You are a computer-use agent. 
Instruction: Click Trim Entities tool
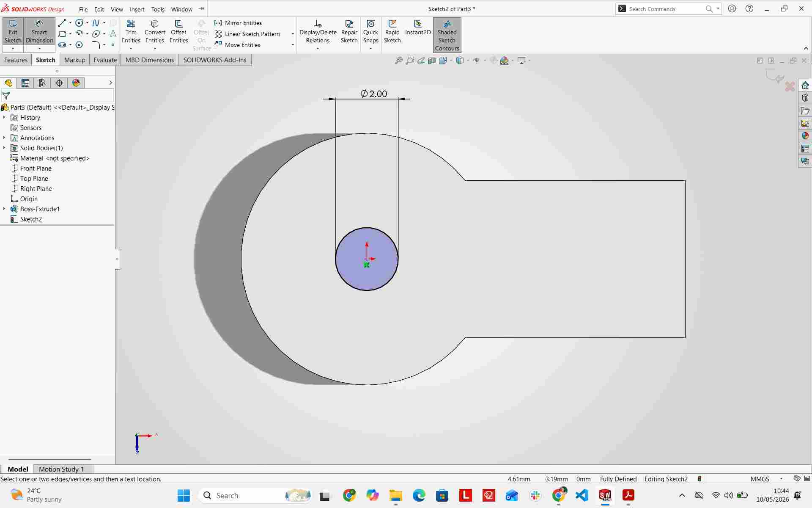[131, 31]
